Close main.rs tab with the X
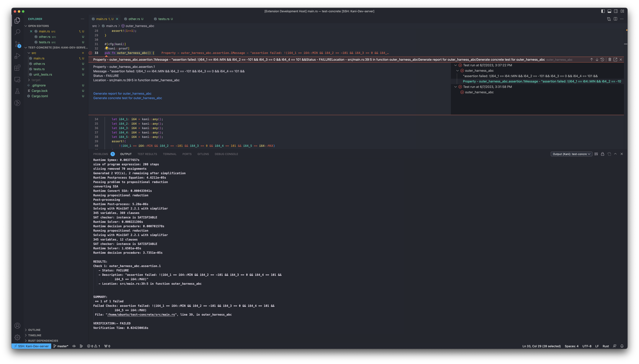Image resolution: width=639 pixels, height=364 pixels. coord(117,19)
